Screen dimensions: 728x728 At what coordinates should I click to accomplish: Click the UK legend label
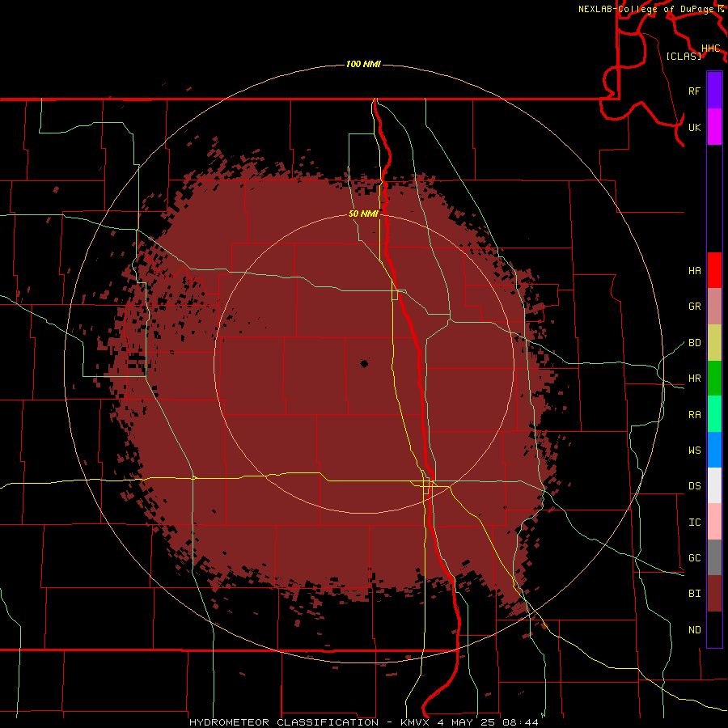695,127
